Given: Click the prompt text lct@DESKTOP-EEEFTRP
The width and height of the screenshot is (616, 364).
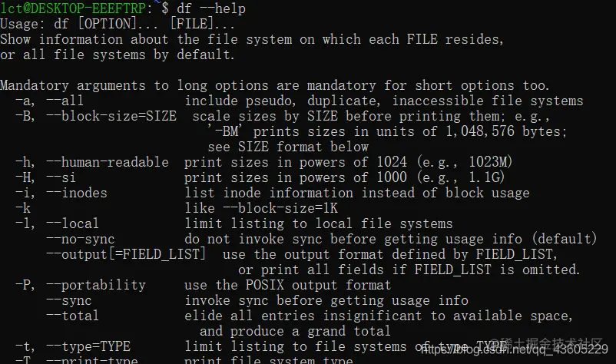Looking at the screenshot, I should (73, 8).
